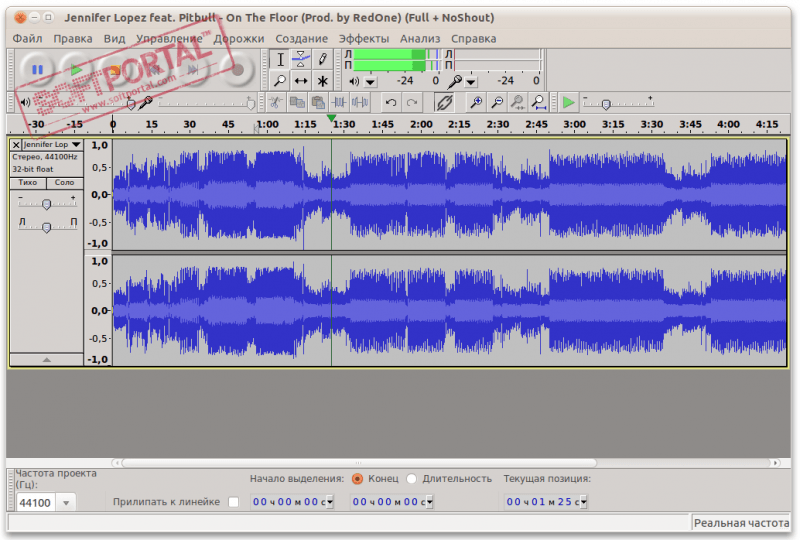This screenshot has height=540, width=800.
Task: Enable Прилипать к линейке checkbox
Action: point(234,502)
